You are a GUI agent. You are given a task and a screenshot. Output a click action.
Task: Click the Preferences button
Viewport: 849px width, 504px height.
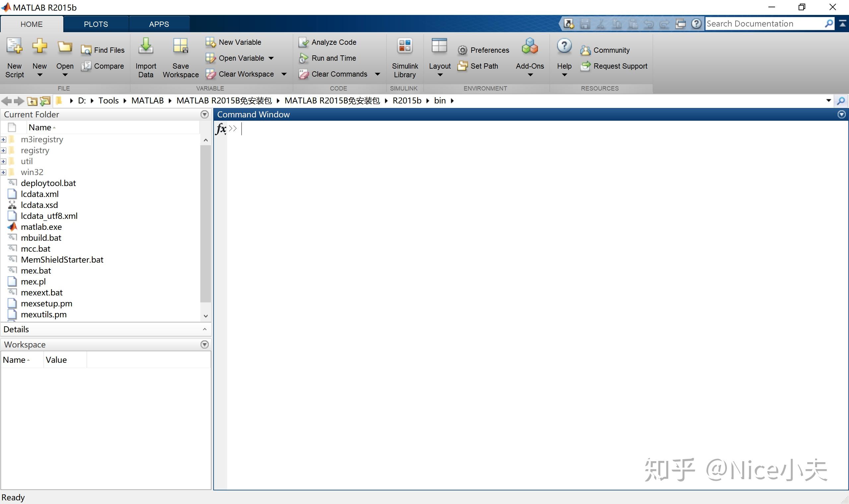coord(483,50)
